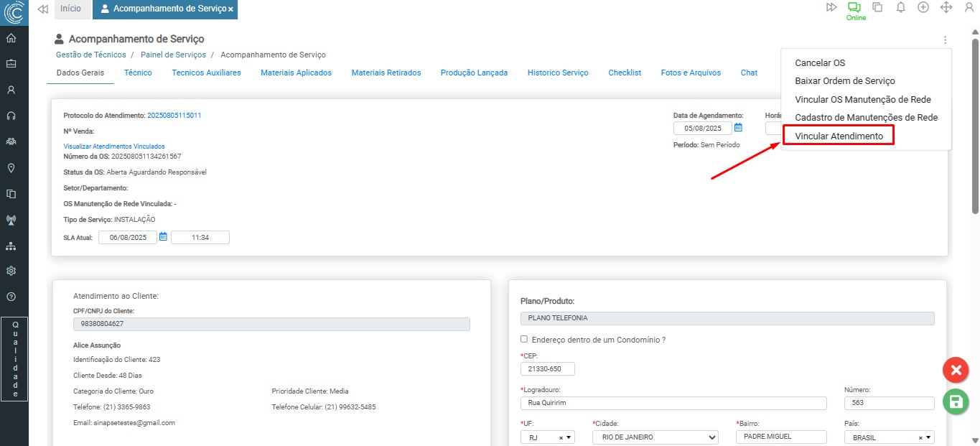The image size is (980, 446).
Task: Switch to the Checklist tab
Action: coord(624,73)
